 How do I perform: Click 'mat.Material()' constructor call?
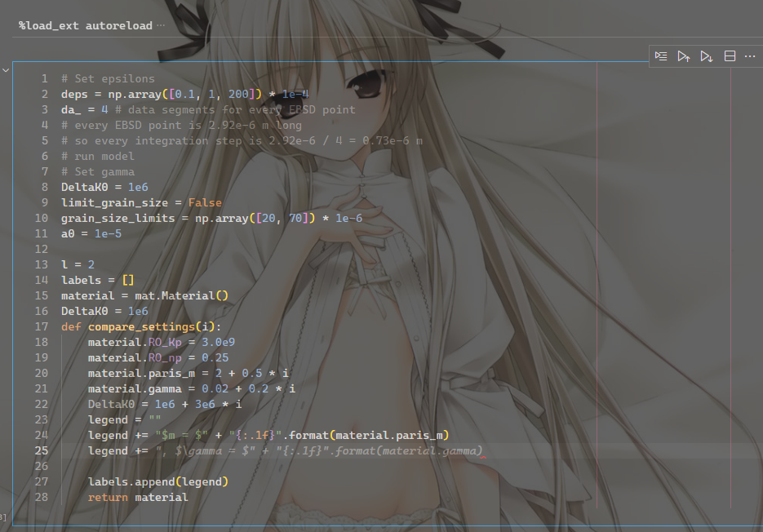pyautogui.click(x=181, y=295)
